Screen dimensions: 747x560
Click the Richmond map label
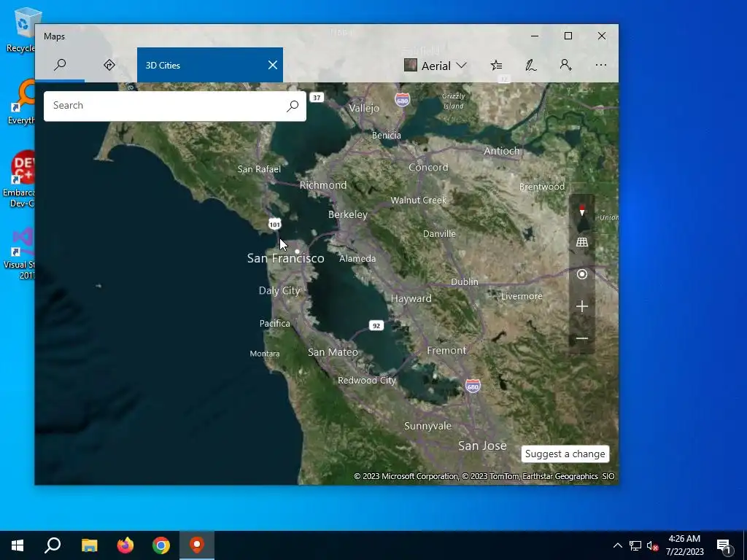(323, 185)
